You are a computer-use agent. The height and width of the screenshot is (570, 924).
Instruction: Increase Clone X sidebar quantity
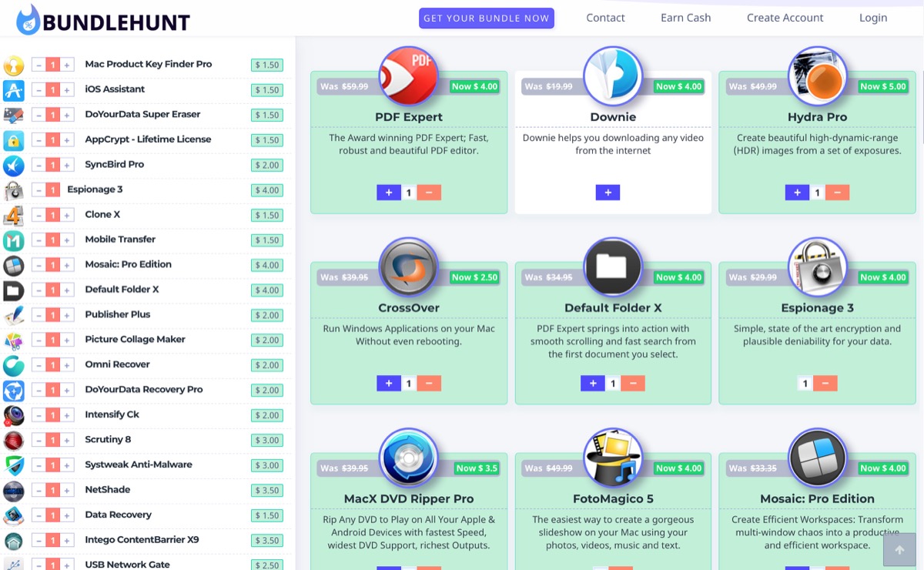point(67,216)
